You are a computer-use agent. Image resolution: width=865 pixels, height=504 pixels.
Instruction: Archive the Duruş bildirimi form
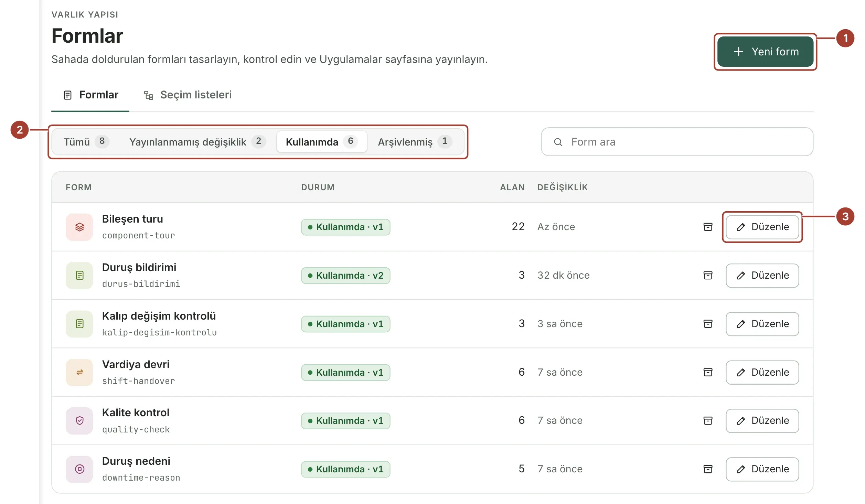[708, 275]
